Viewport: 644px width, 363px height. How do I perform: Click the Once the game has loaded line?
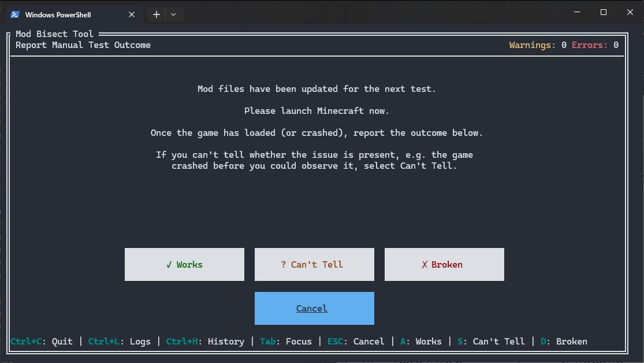pyautogui.click(x=317, y=133)
